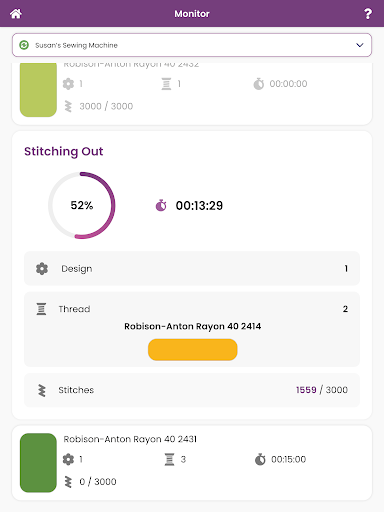Screen dimensions: 384x512
Task: Open the Robison-Anton Rayon 40 2431 card
Action: [192, 463]
